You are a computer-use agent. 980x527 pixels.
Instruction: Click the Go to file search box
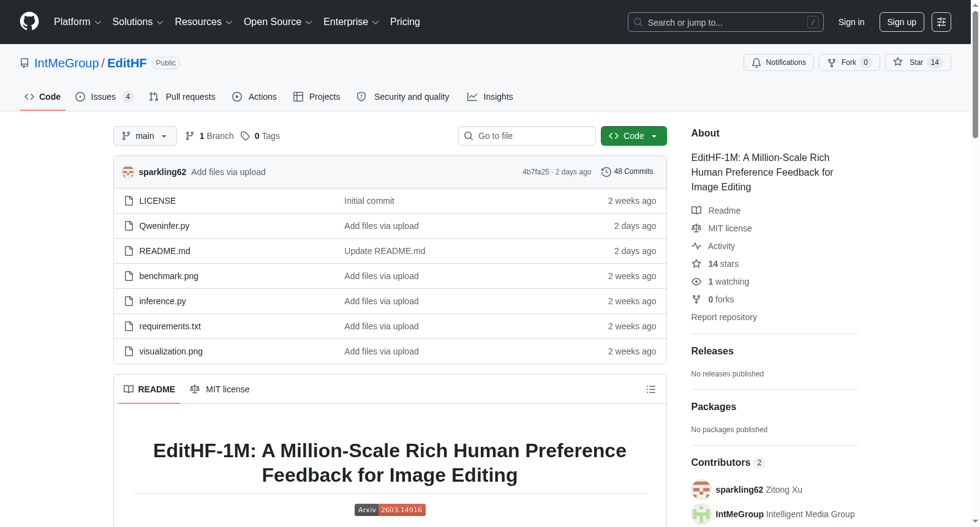527,136
